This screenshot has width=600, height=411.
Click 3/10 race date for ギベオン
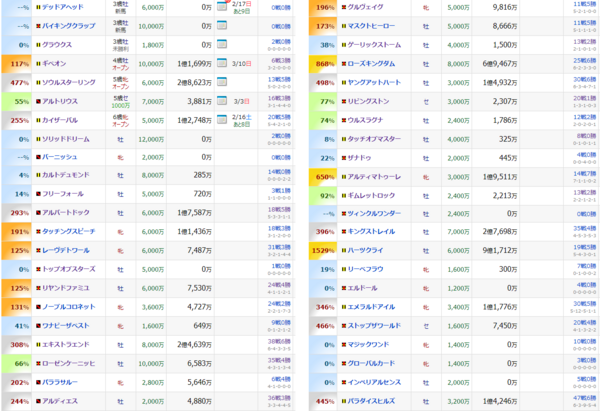[x=241, y=63]
